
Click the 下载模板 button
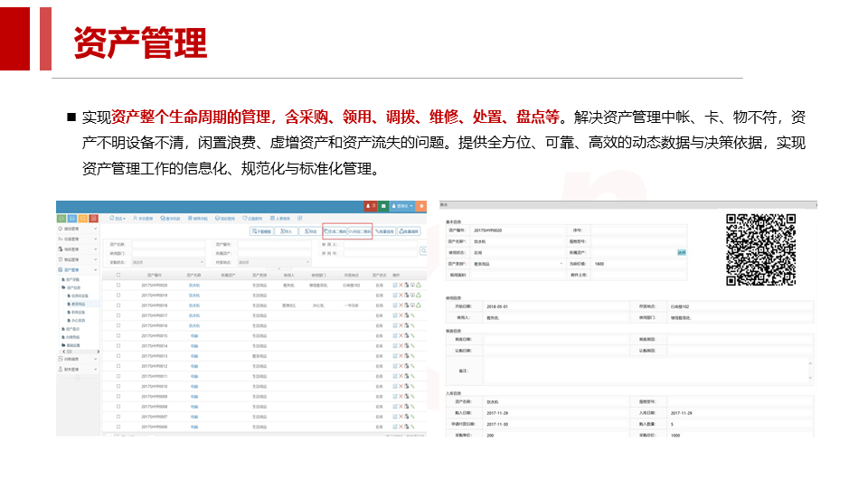tap(262, 231)
